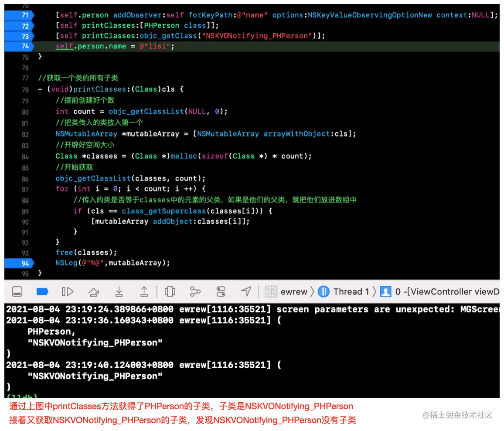Viewport: 504px width, 431px height.
Task: Open the memory graph debugger
Action: point(195,292)
